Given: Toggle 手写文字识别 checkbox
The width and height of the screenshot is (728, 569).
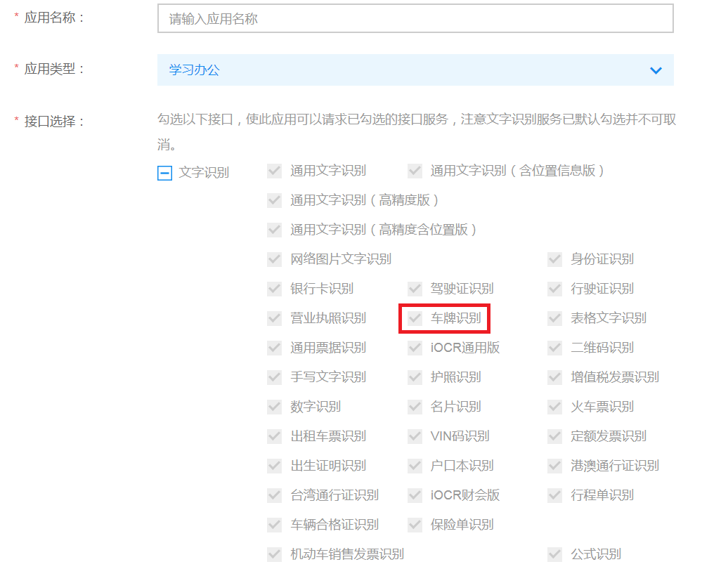Looking at the screenshot, I should coord(274,377).
